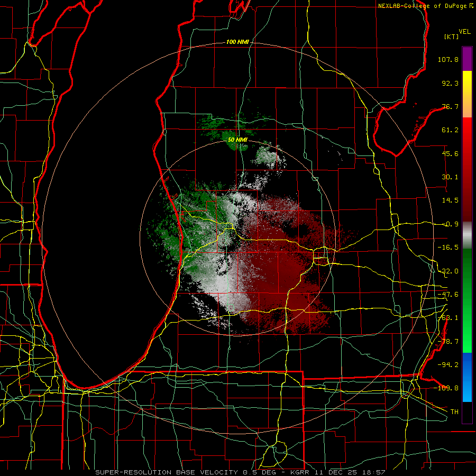
Task: Select the -94.2 legend value
Action: [x=448, y=364]
